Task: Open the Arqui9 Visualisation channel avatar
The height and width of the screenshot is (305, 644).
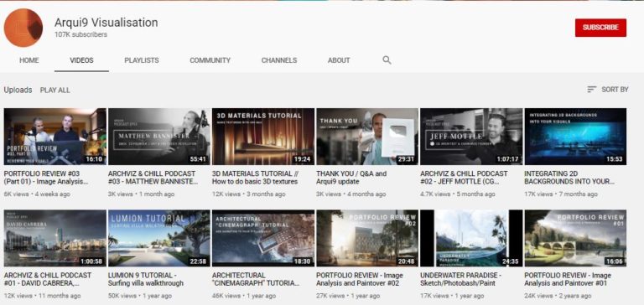Action: (23, 28)
